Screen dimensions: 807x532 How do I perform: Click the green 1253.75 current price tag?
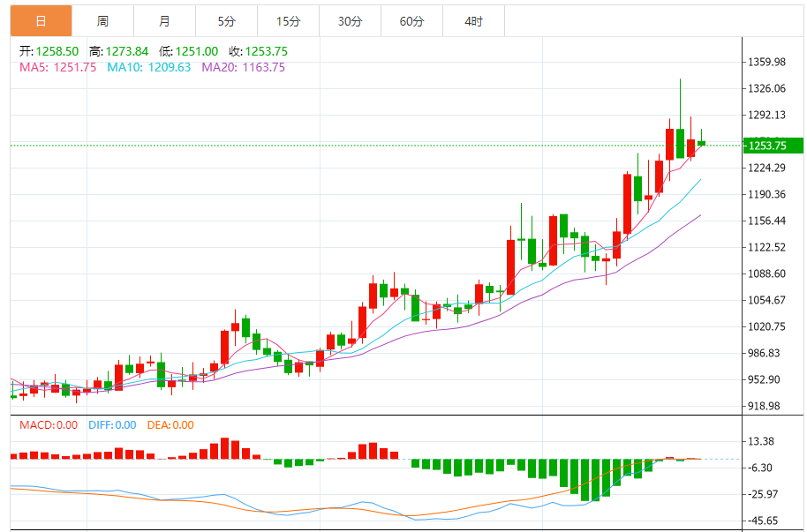click(773, 146)
